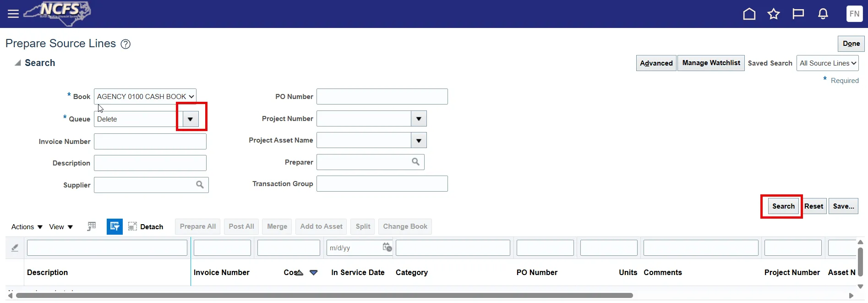Click the clear filters pencil icon
This screenshot has height=303, width=868.
click(x=15, y=248)
